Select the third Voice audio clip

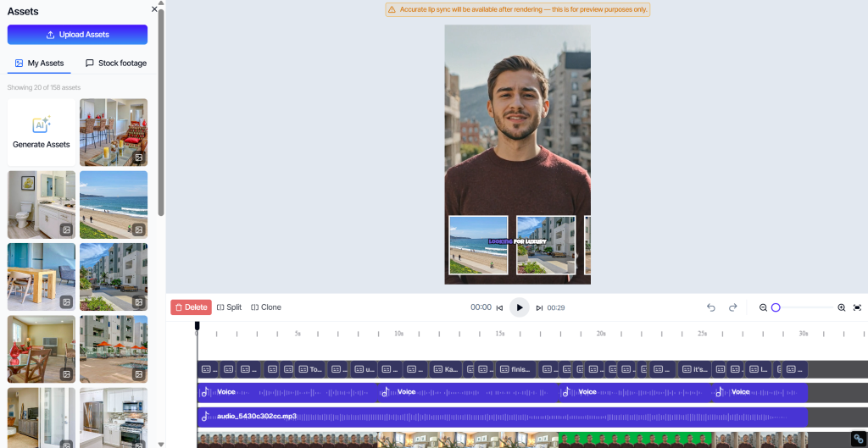point(635,392)
